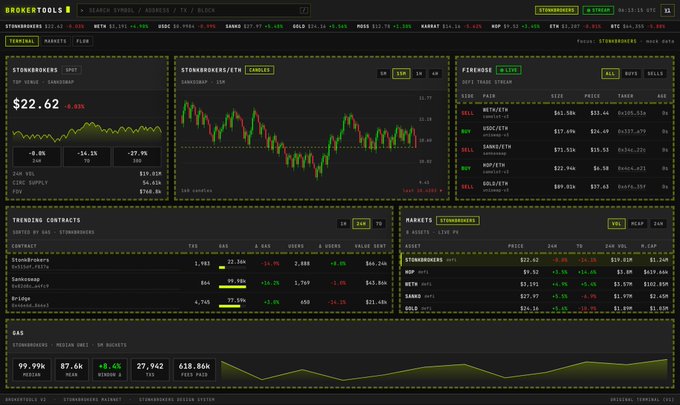The image size is (680, 405).
Task: Select USDC in the ticker strip
Action: (186, 26)
